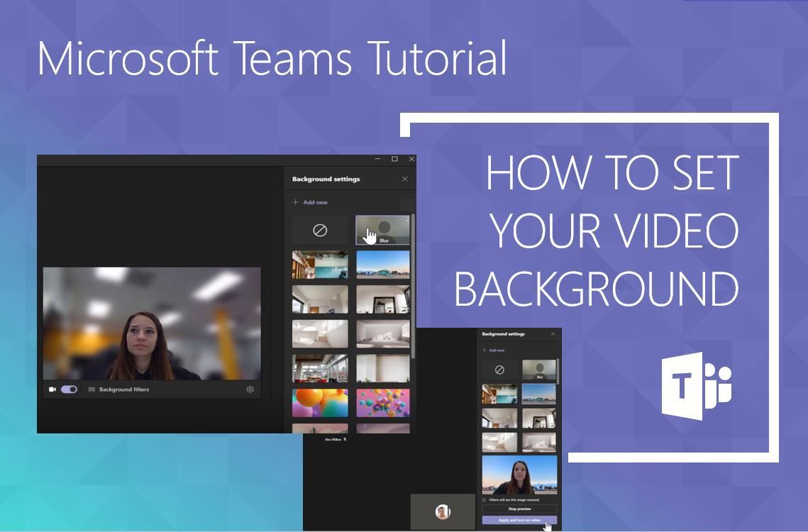The height and width of the screenshot is (532, 808).
Task: Choose the Blur option in the small window
Action: (x=539, y=370)
